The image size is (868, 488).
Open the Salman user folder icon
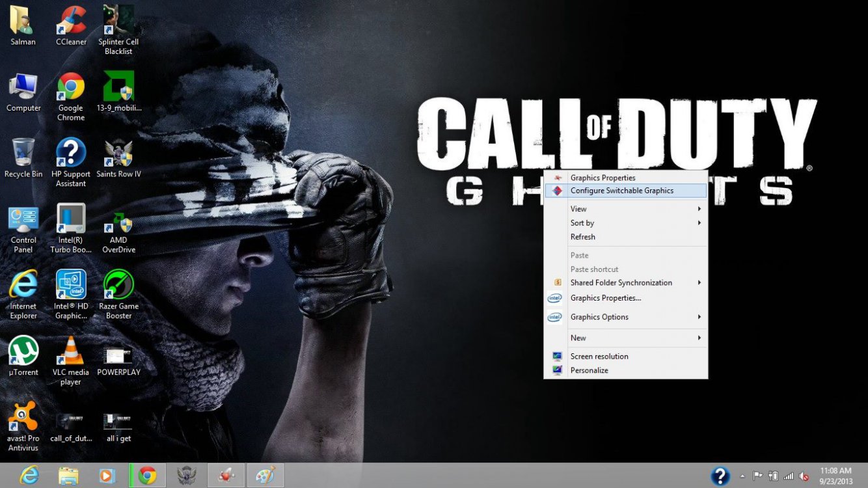(x=23, y=25)
